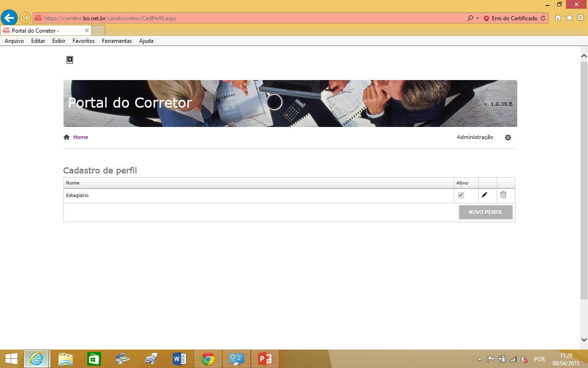Select the Estagiário row name
Screen dimensions: 588x368
[77, 195]
